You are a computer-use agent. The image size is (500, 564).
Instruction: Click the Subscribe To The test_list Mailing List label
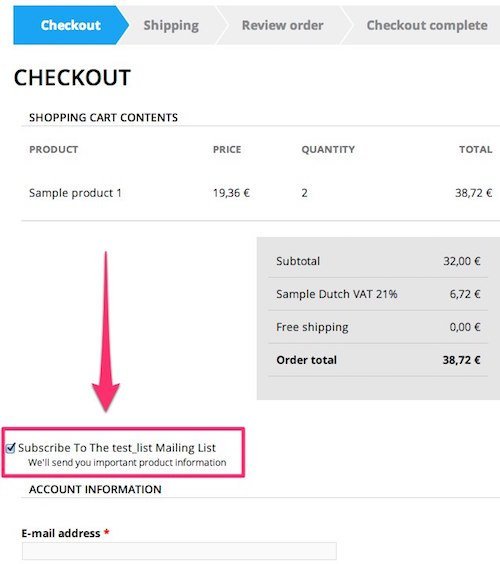[x=117, y=448]
